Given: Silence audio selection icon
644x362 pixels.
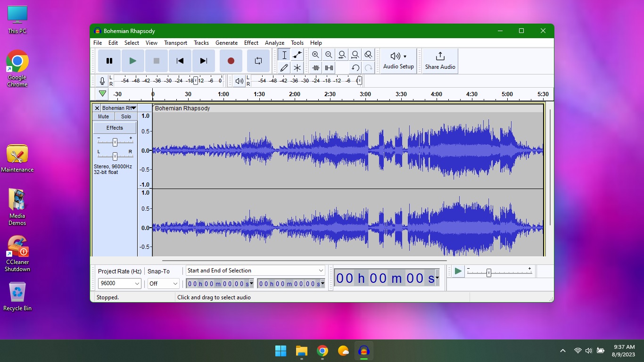Looking at the screenshot, I should [x=329, y=68].
